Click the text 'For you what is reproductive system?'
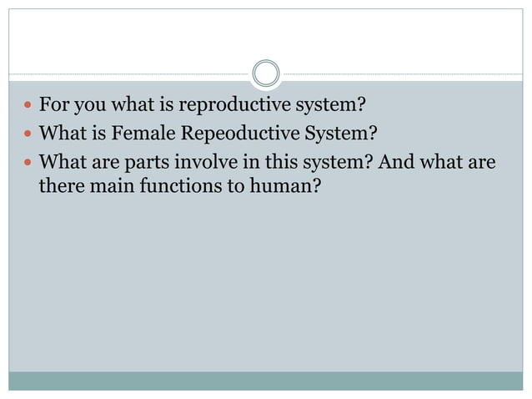 coord(203,104)
